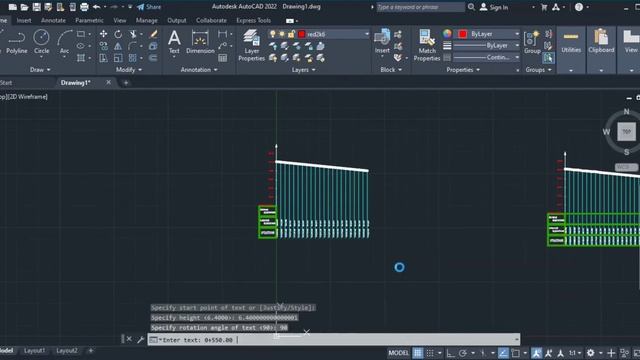This screenshot has width=640, height=360.
Task: Click the Move tool in Modify panel
Action: (x=103, y=34)
